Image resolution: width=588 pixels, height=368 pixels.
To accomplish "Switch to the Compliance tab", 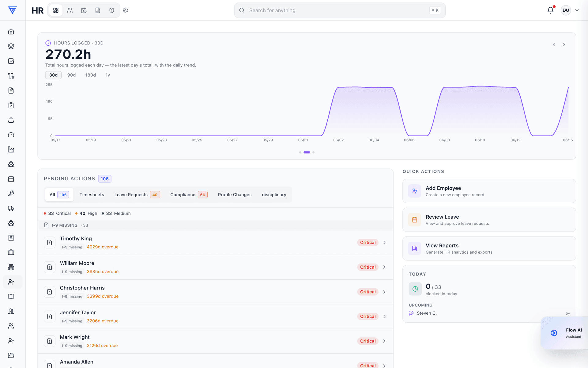I will click(189, 195).
